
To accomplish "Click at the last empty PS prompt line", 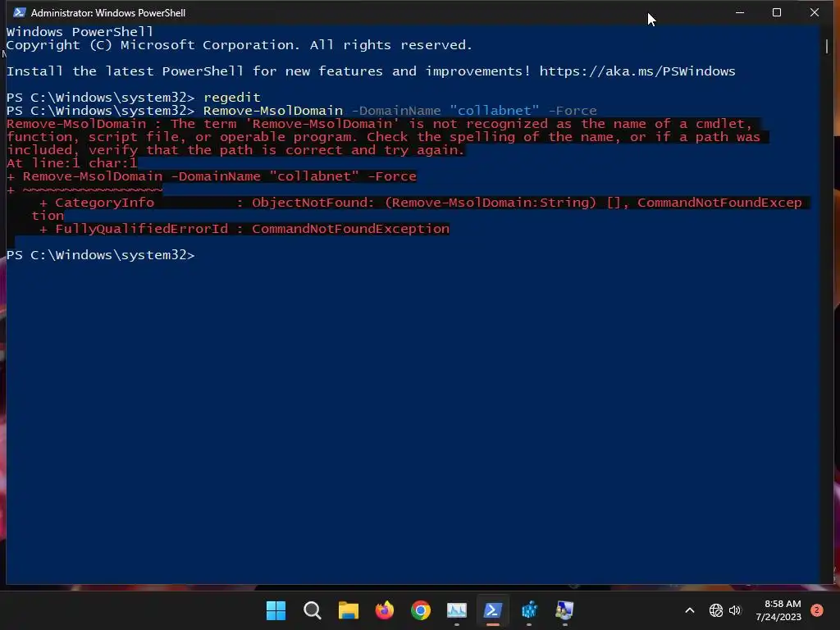I will [100, 255].
